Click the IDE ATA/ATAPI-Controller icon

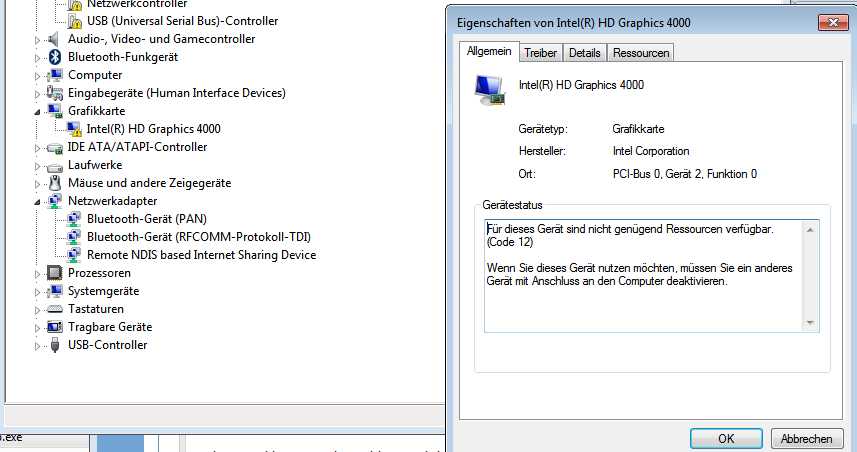click(55, 148)
